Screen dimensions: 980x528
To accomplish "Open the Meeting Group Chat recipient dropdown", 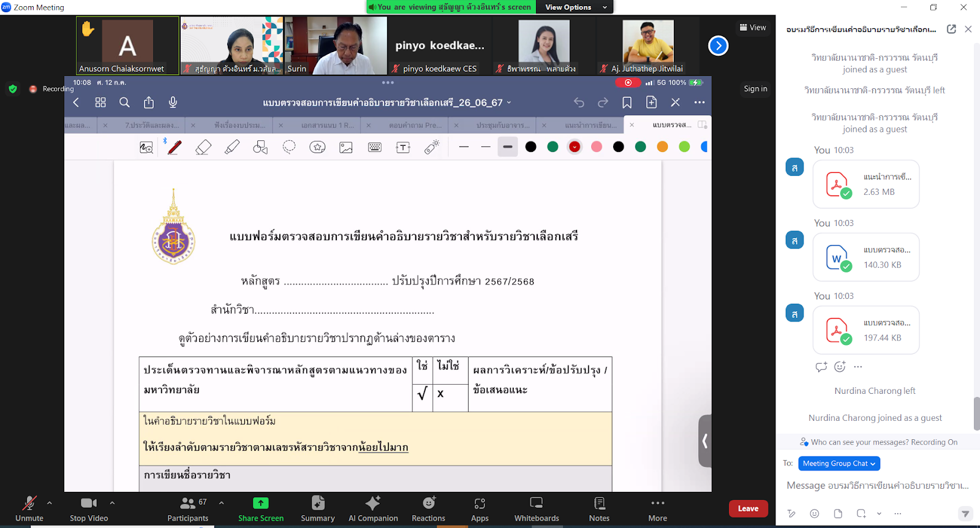I will pos(839,464).
